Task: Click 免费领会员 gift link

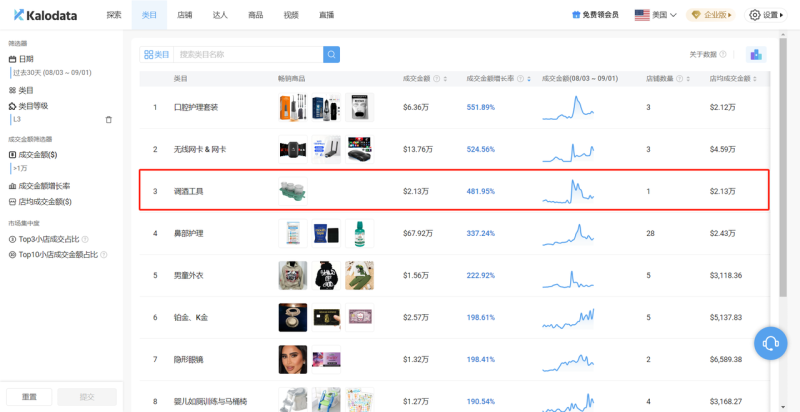Action: [x=595, y=15]
